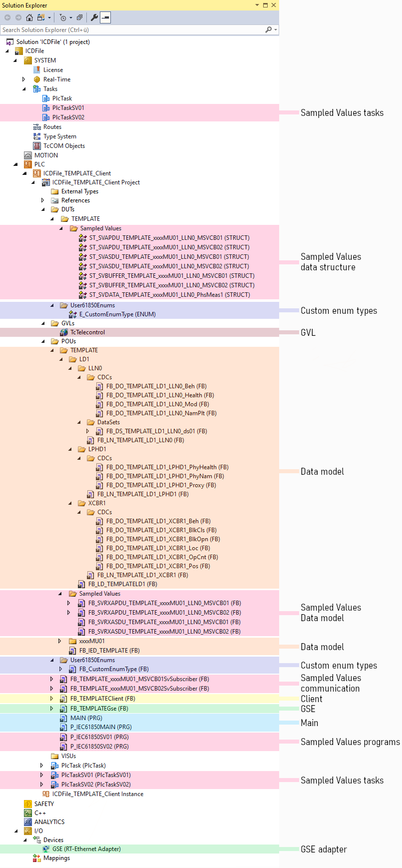Select Solution 'ICDFile' (1 project)

[53, 42]
